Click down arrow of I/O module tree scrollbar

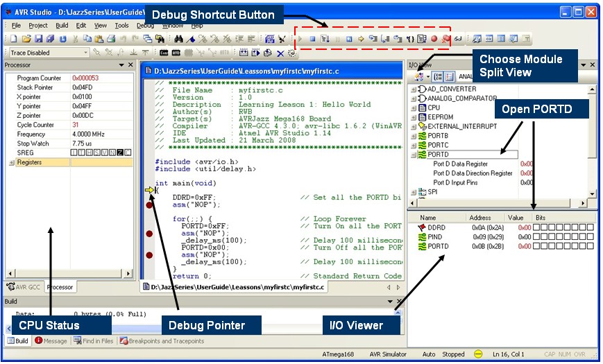592,194
